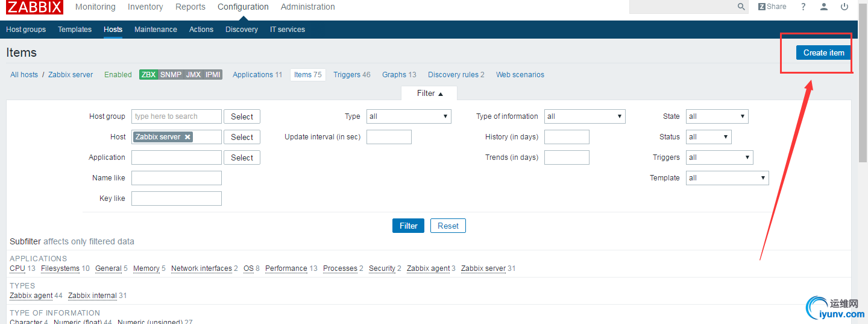Open the Inventory menu
This screenshot has height=324, width=868.
[145, 7]
